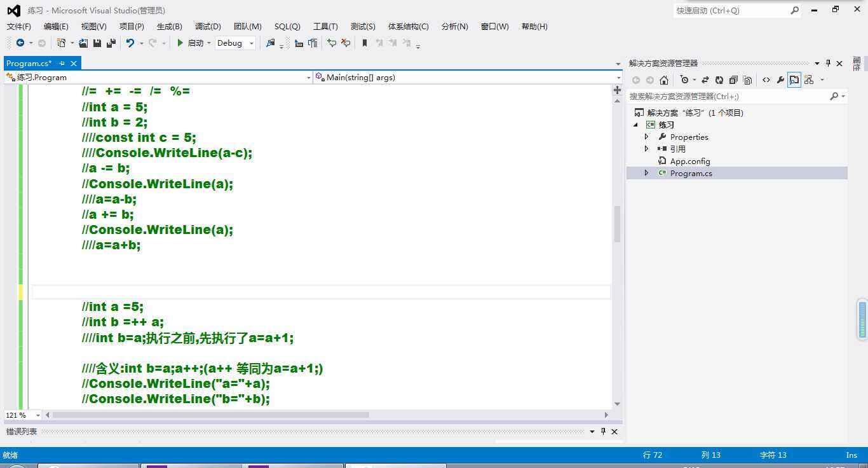Viewport: 868px width, 468px height.
Task: Open the 帮助(H) menu
Action: tap(534, 26)
